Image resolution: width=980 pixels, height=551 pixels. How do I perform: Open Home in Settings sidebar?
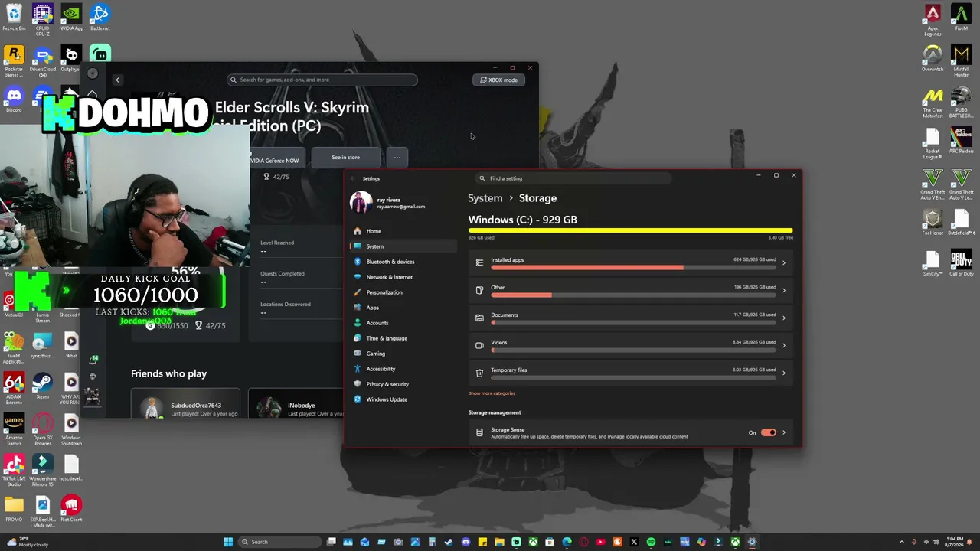(x=403, y=231)
